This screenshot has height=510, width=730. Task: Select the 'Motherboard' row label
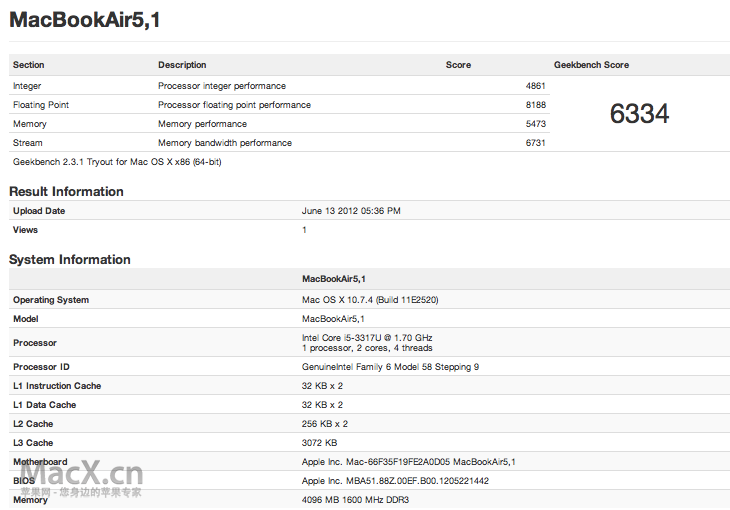pyautogui.click(x=40, y=462)
